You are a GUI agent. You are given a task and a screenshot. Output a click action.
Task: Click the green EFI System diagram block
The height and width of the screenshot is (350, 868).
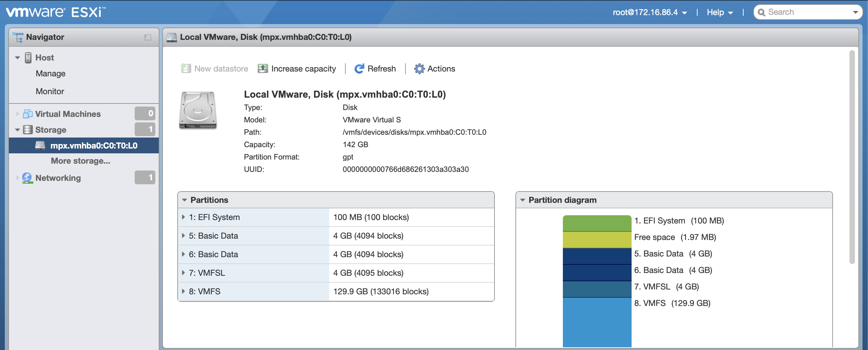tap(597, 223)
